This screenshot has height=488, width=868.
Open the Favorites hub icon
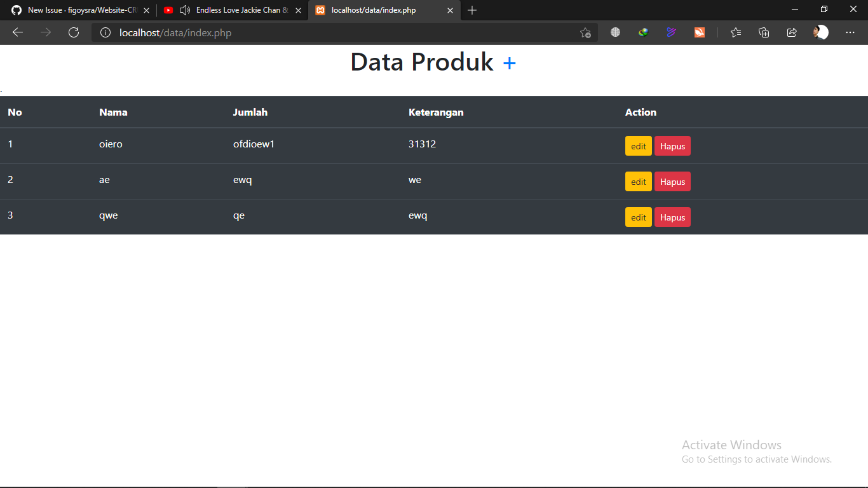click(735, 32)
